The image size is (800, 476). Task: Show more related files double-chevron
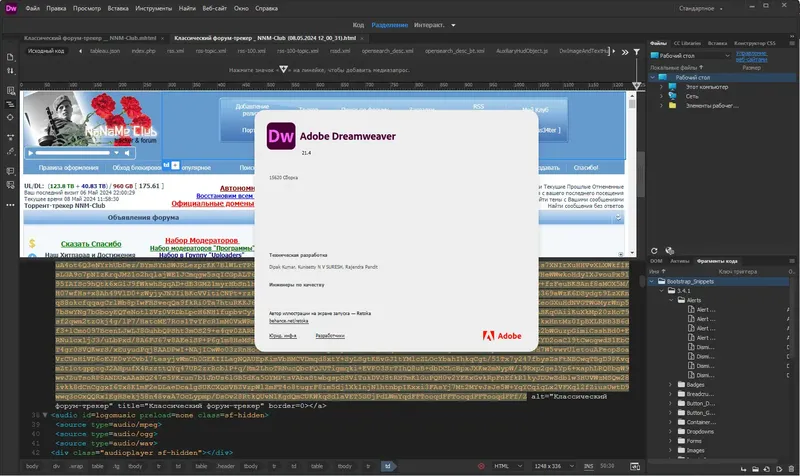(625, 52)
